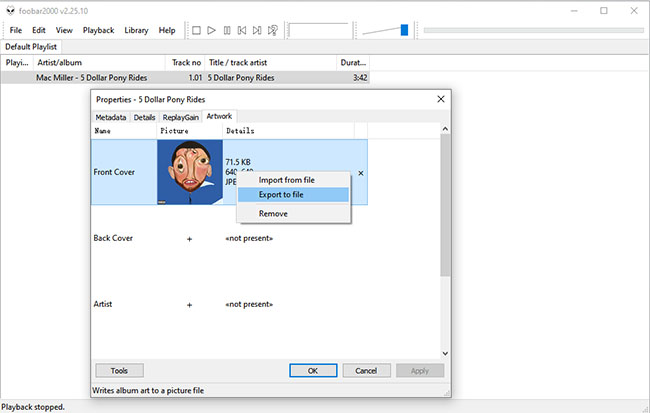Remove front cover with the x icon
The width and height of the screenshot is (650, 413).
(361, 173)
